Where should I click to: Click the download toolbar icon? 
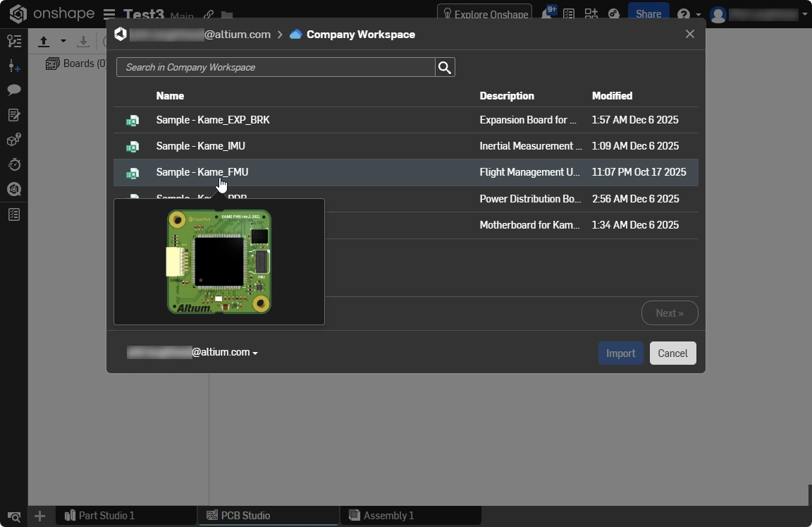point(83,41)
